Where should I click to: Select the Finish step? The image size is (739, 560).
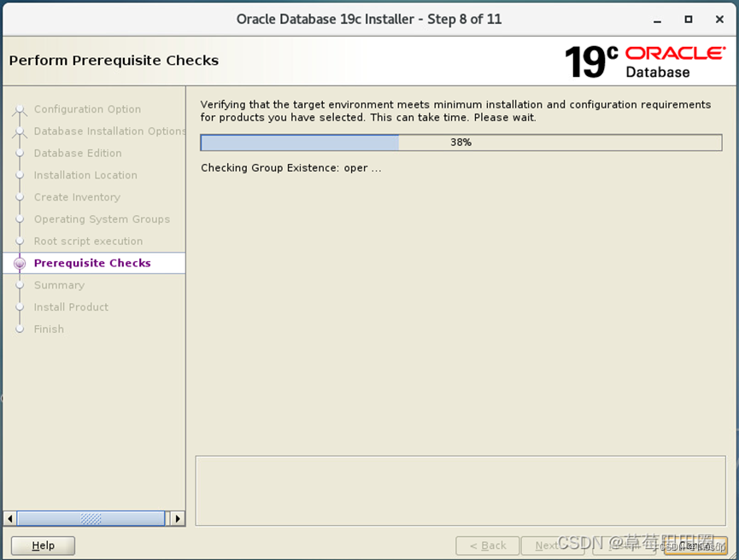[49, 330]
